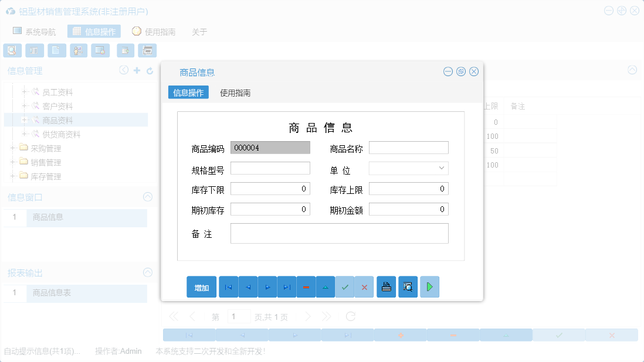Confirm changes with the green checkmark icon

[x=344, y=287]
